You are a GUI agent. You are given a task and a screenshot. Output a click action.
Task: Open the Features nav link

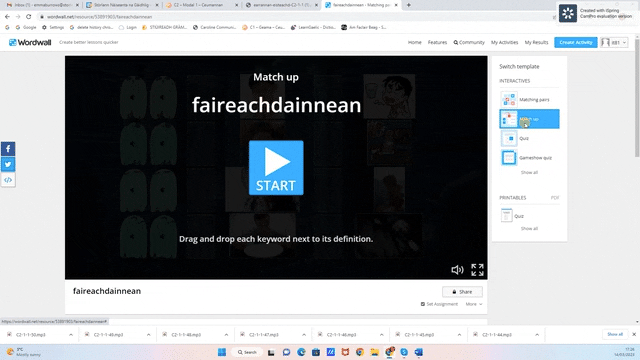437,42
